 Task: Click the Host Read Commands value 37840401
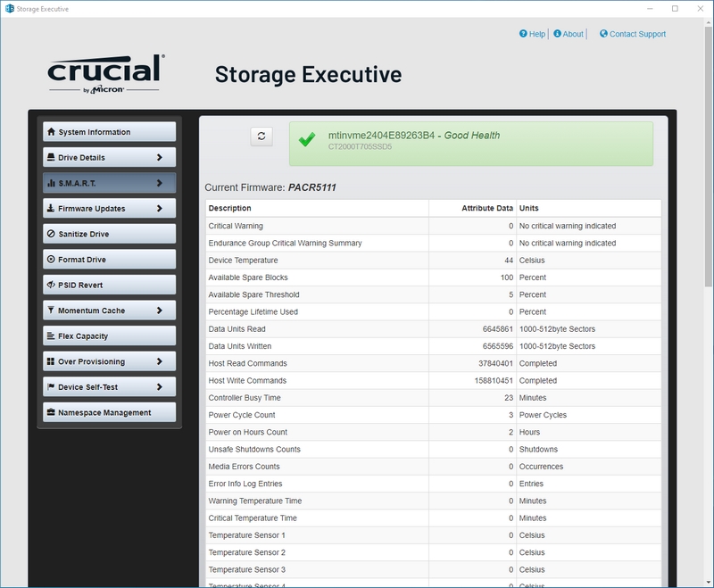tap(495, 364)
